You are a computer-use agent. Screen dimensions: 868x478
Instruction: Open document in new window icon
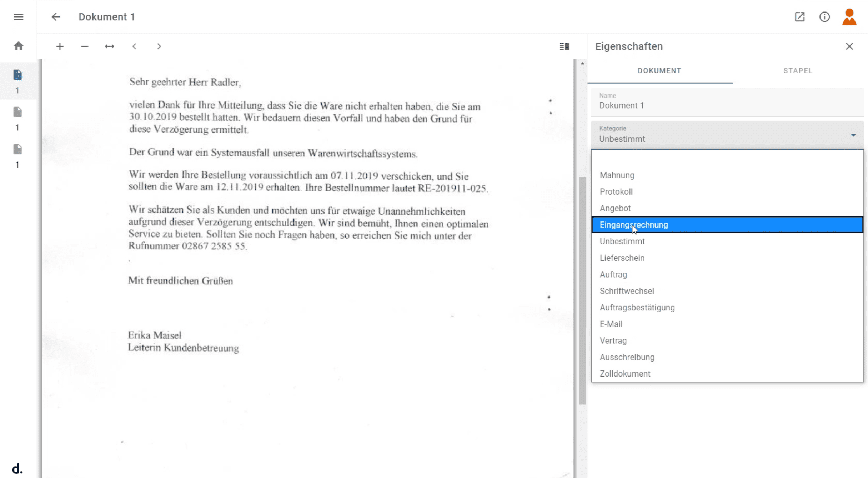[x=800, y=17]
